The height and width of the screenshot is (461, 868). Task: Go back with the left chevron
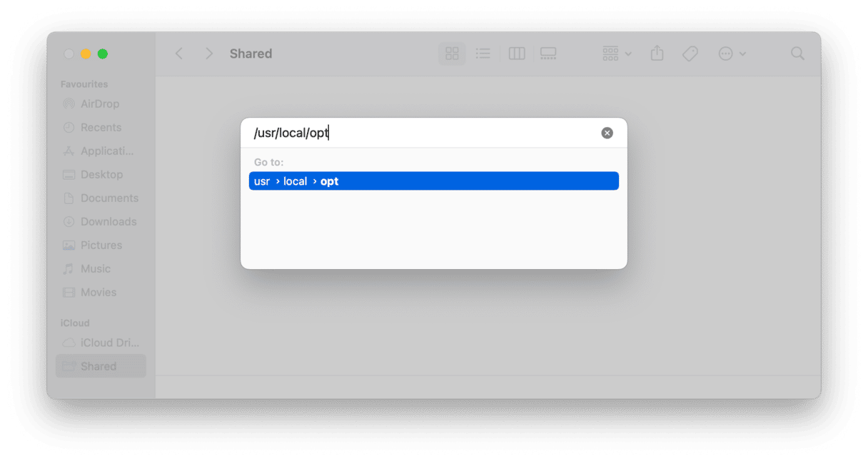pos(179,54)
